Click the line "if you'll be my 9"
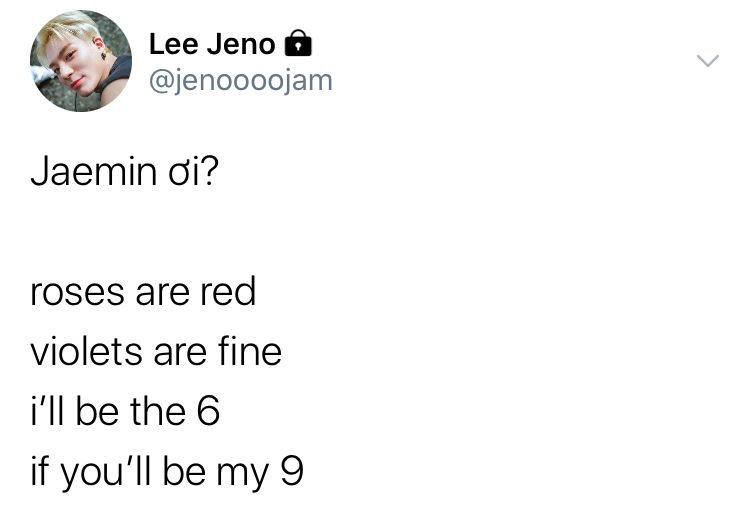 pos(167,471)
